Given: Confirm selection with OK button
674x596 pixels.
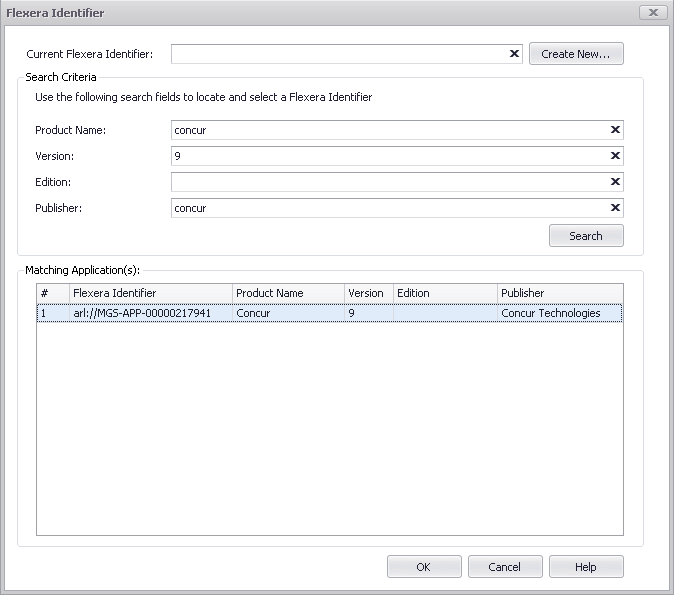Looking at the screenshot, I should click(x=423, y=567).
